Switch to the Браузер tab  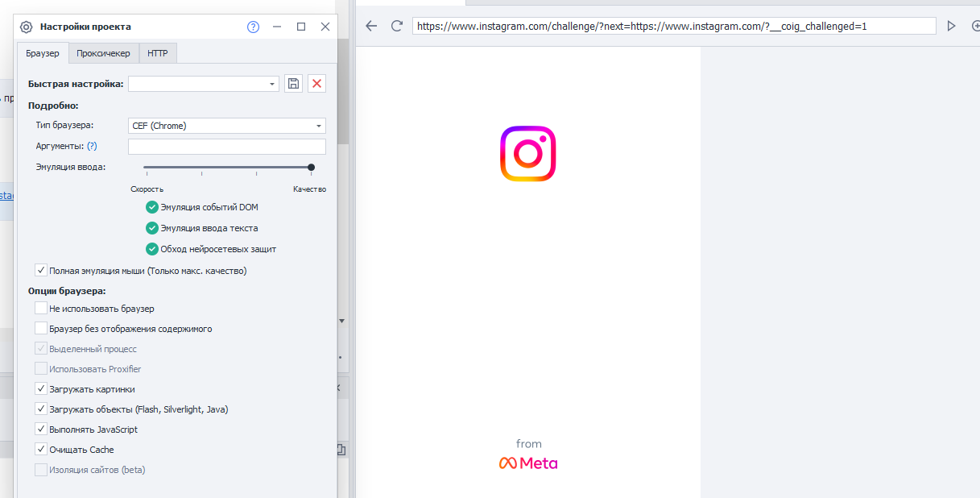tap(43, 53)
